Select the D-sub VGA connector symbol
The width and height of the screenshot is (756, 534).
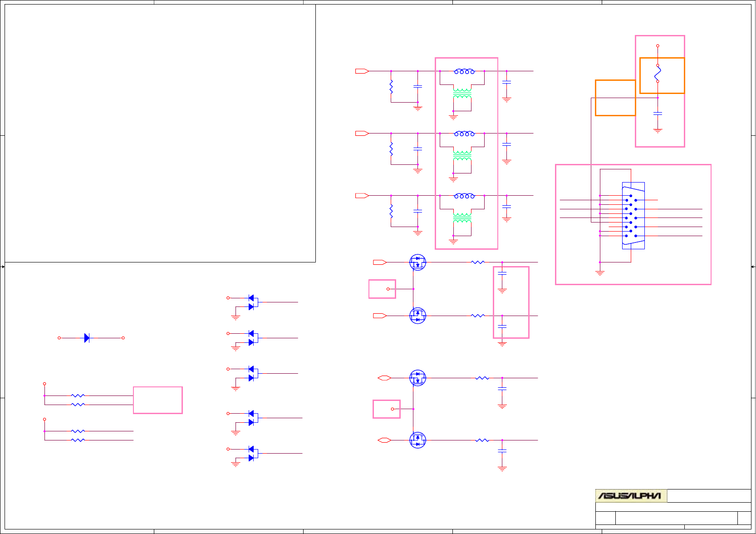tap(633, 216)
